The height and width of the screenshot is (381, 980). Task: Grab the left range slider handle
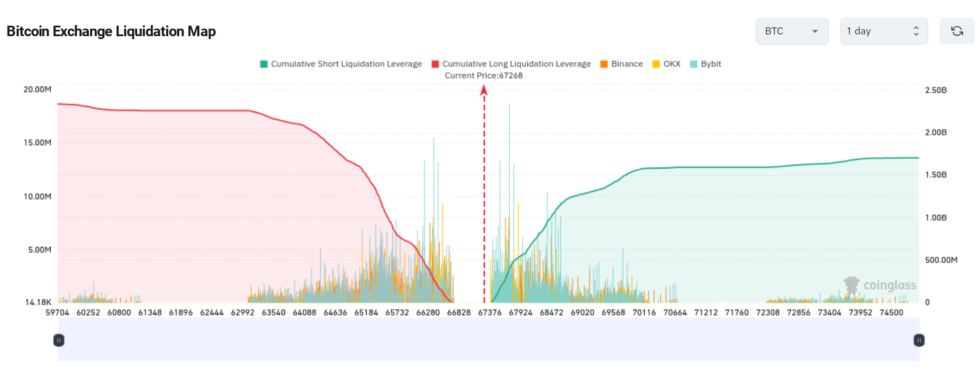click(x=59, y=340)
